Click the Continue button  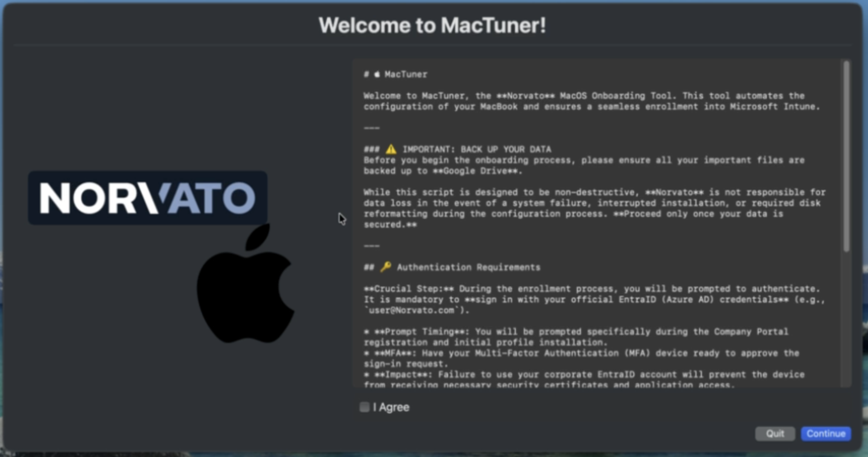826,434
